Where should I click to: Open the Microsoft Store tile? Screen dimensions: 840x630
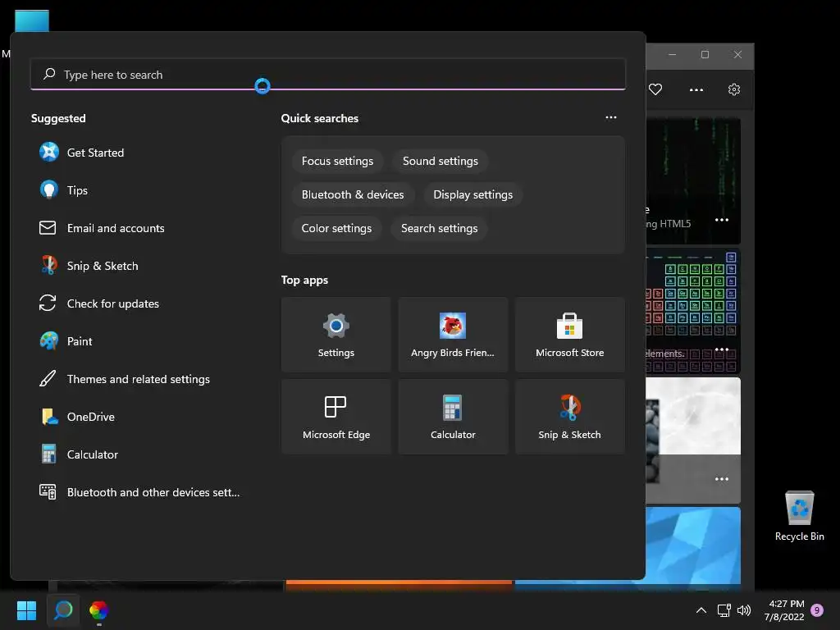pos(569,335)
